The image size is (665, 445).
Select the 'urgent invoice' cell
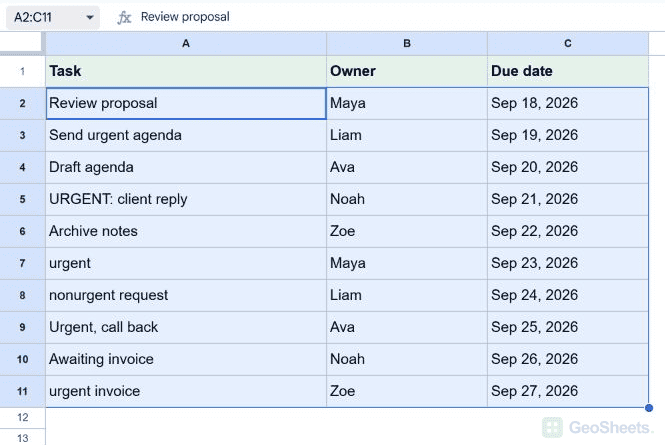point(186,391)
